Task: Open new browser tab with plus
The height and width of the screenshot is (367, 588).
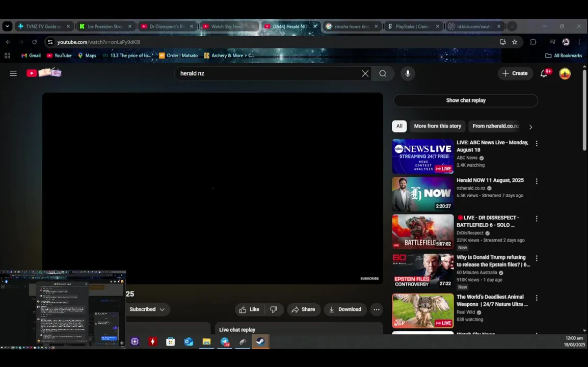Action: [x=512, y=27]
